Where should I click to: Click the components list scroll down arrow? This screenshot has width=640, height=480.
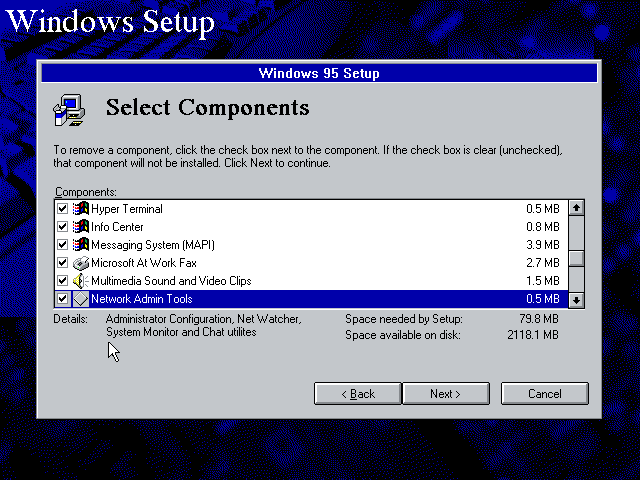tap(576, 300)
